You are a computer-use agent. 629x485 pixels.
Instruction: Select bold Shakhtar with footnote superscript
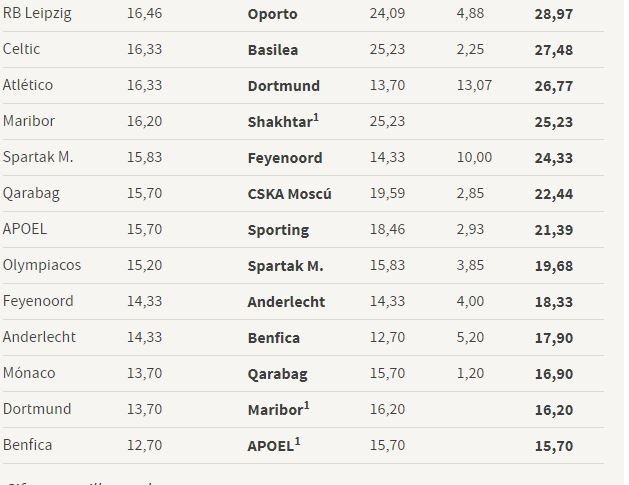(x=283, y=121)
